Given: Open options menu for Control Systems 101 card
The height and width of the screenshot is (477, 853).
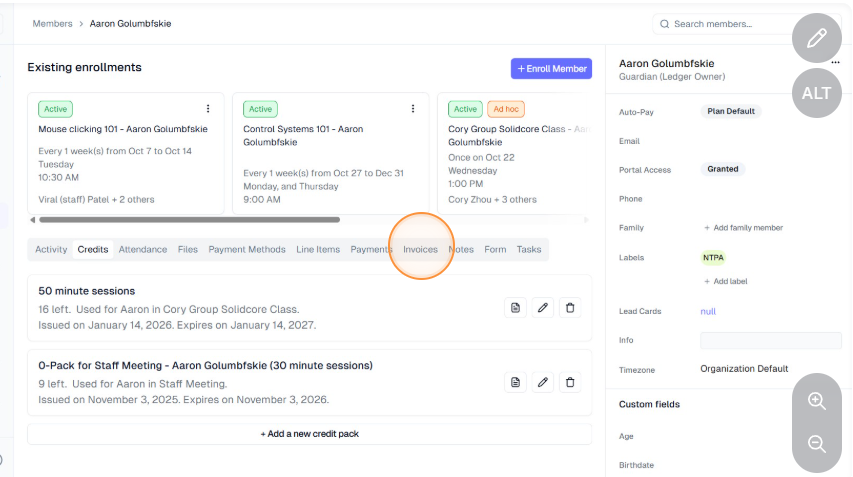Looking at the screenshot, I should [x=413, y=109].
